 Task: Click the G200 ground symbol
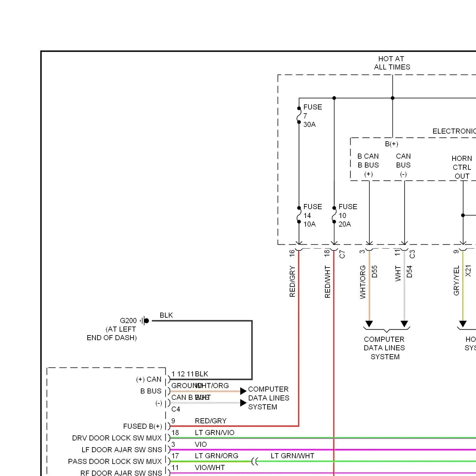click(145, 321)
